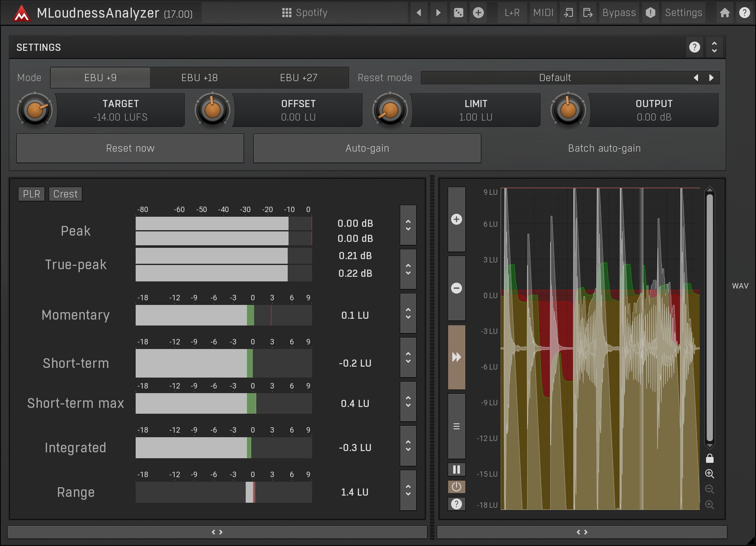Toggle the Bypass button
The image size is (756, 546).
pyautogui.click(x=619, y=13)
